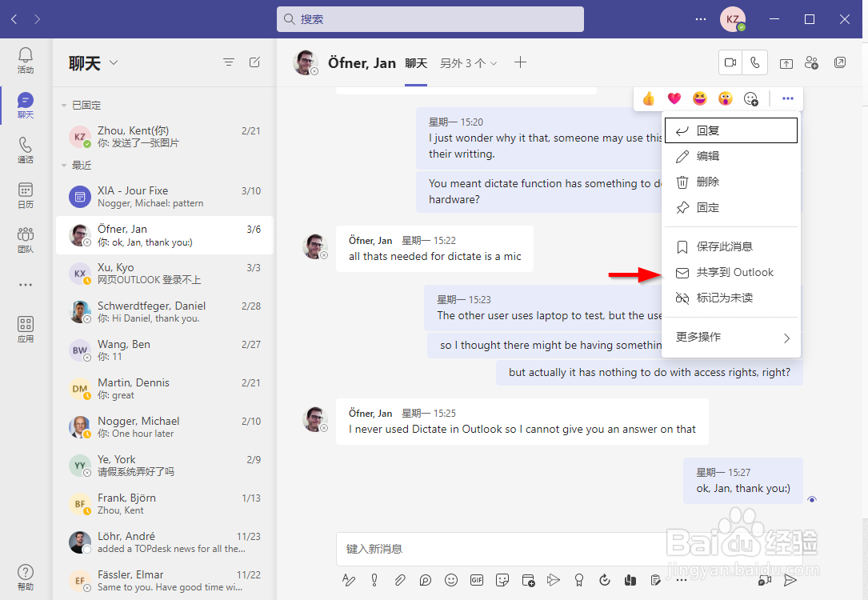Open chat with Martin, Dennis
Image resolution: width=868 pixels, height=600 pixels.
point(165,389)
